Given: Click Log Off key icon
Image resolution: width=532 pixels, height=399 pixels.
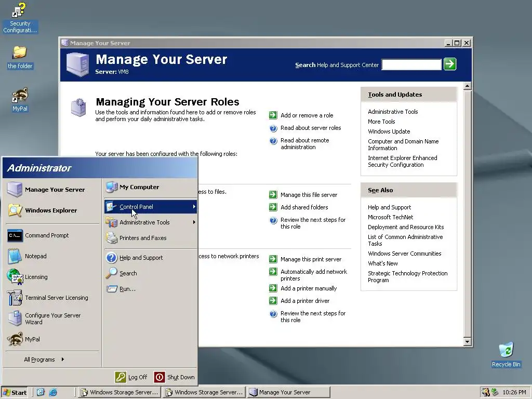Looking at the screenshot, I should click(121, 377).
